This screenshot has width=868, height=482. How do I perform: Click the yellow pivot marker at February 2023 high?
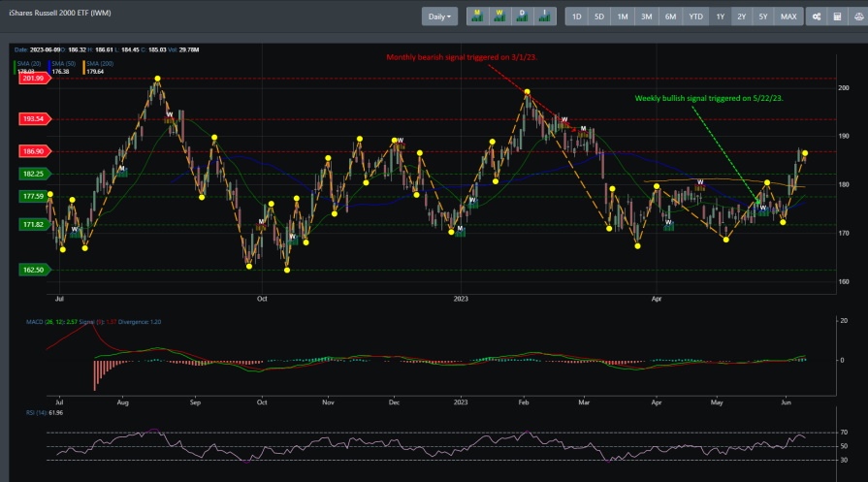point(527,92)
